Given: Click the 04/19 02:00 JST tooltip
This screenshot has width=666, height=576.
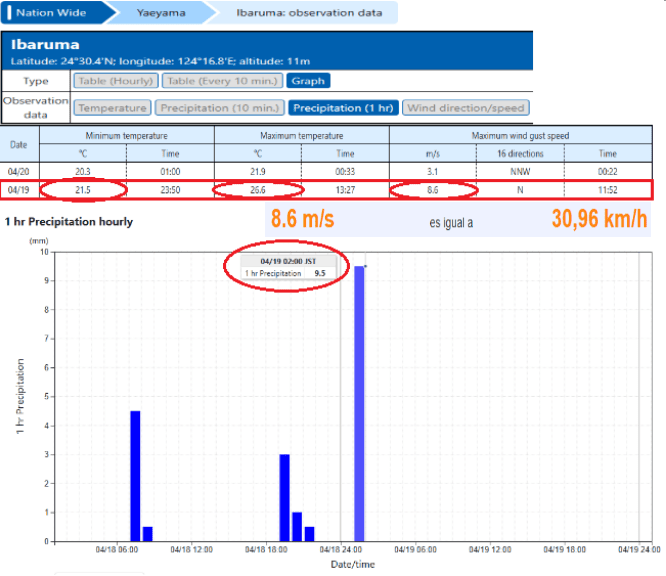Looking at the screenshot, I should click(287, 266).
